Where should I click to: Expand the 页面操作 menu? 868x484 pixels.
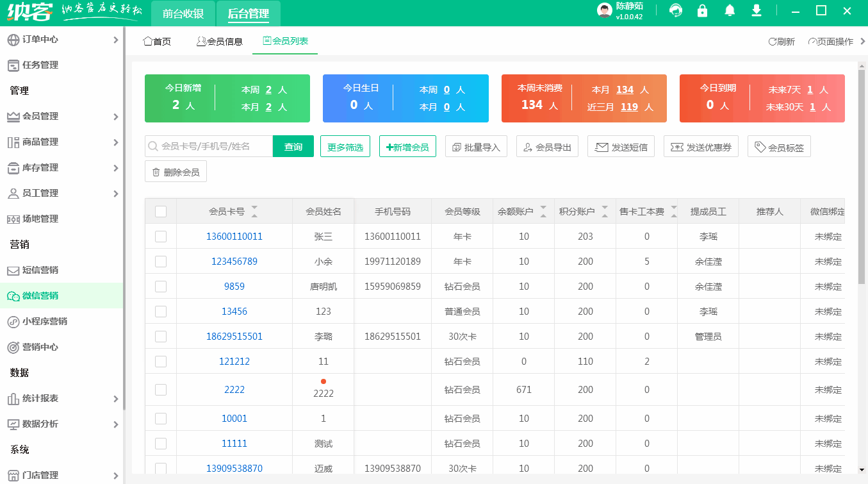[x=830, y=40]
